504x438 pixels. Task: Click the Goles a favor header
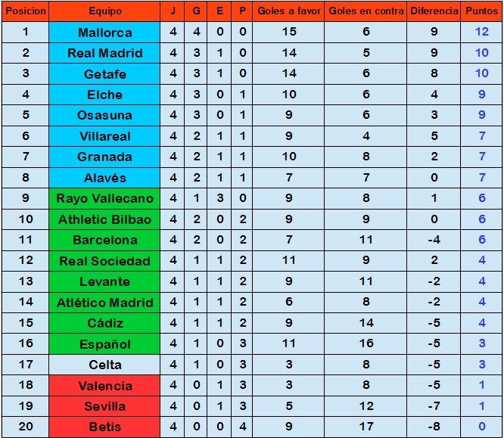(x=288, y=11)
